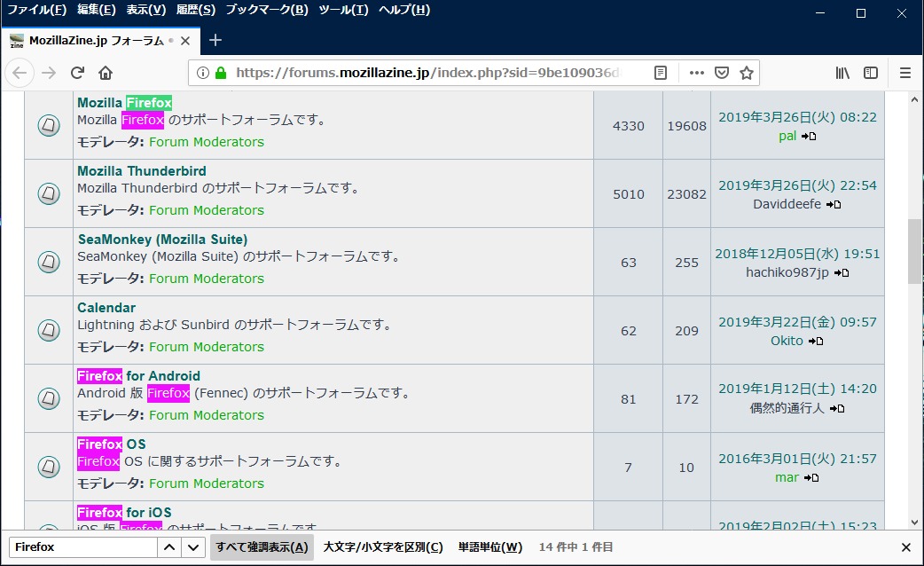Toggle 単語単位 whole words option
Viewport: 924px width, 566px height.
[490, 547]
